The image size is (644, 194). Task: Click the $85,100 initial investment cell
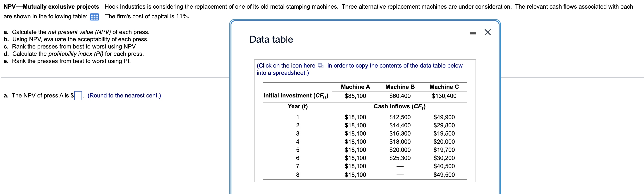[355, 96]
